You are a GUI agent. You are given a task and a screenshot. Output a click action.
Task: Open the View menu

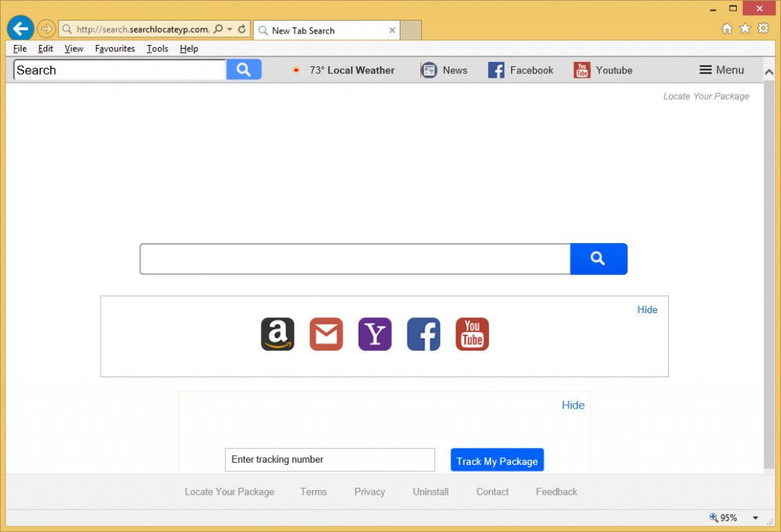(74, 48)
